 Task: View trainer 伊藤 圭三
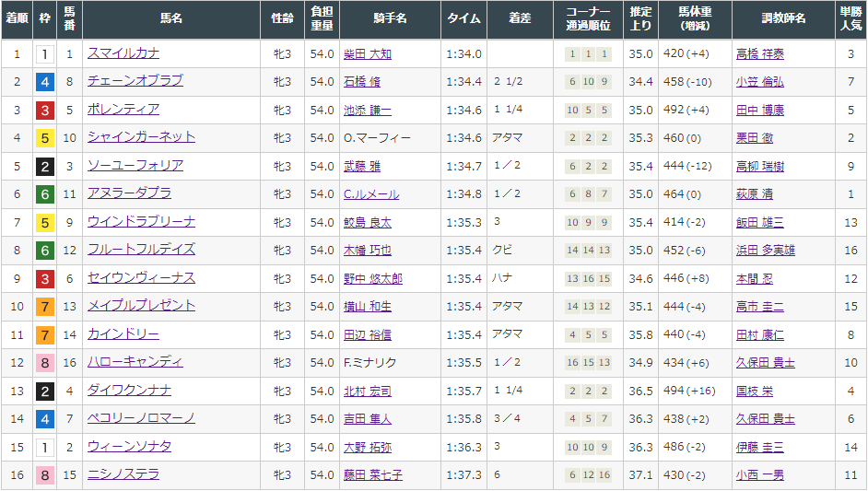pyautogui.click(x=760, y=448)
